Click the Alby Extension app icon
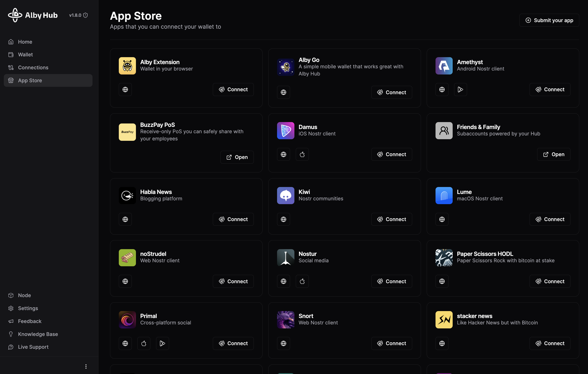Viewport: 588px width, 374px height. [127, 66]
